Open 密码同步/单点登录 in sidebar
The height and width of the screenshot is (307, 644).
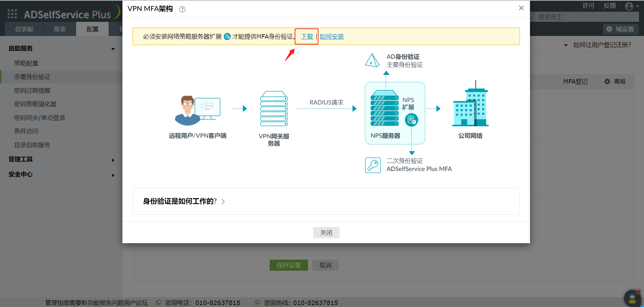[x=40, y=118]
